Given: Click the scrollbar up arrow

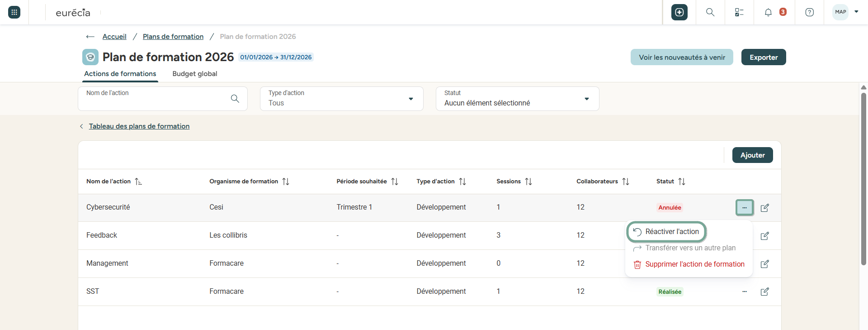Looking at the screenshot, I should click(x=863, y=87).
